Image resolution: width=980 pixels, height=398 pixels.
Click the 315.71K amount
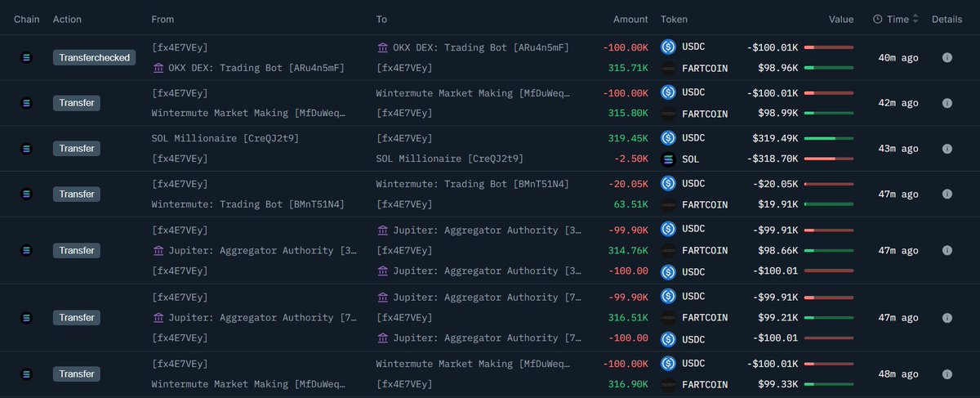click(x=629, y=68)
